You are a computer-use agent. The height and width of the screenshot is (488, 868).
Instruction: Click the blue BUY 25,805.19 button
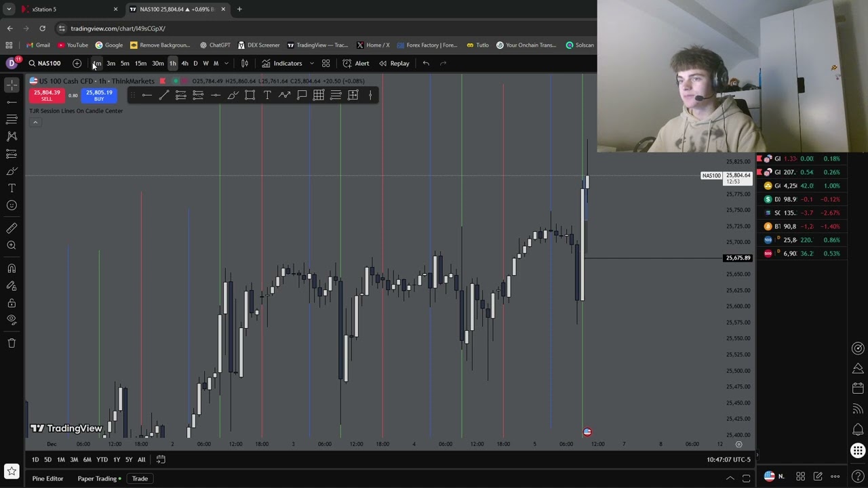point(99,96)
